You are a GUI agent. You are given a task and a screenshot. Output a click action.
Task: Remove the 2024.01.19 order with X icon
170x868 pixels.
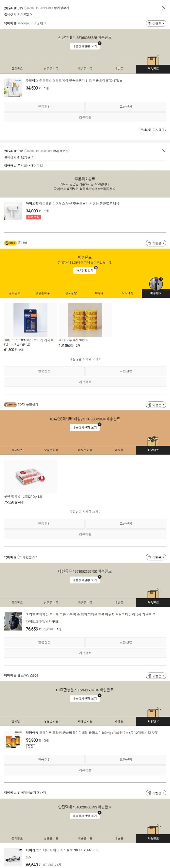point(164,8)
